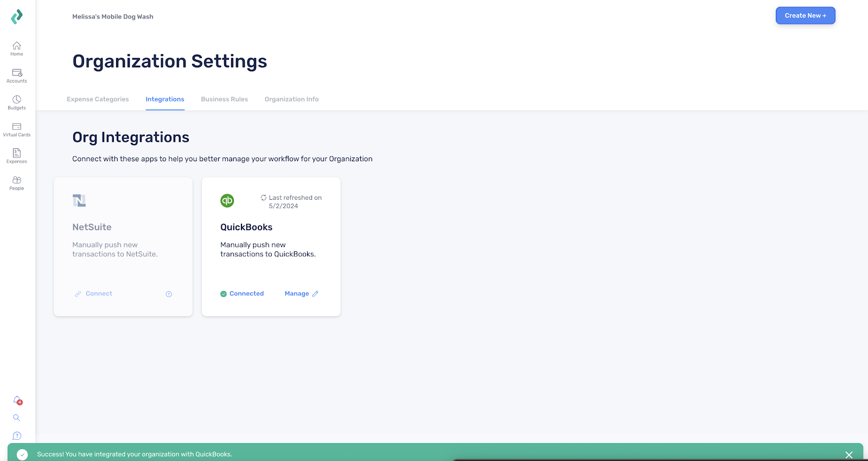Viewport: 868px width, 461px height.
Task: Click the pencil icon next to Manage
Action: 315,294
